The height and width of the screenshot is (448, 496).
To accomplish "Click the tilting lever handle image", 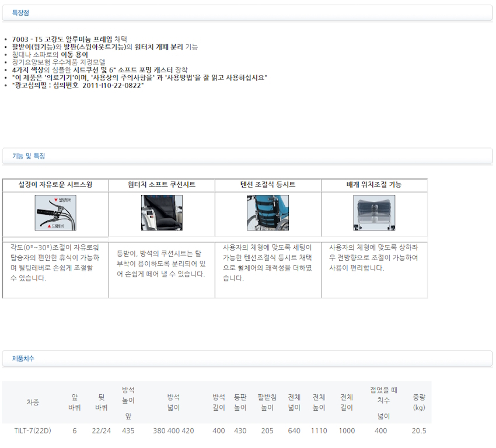I will [55, 213].
